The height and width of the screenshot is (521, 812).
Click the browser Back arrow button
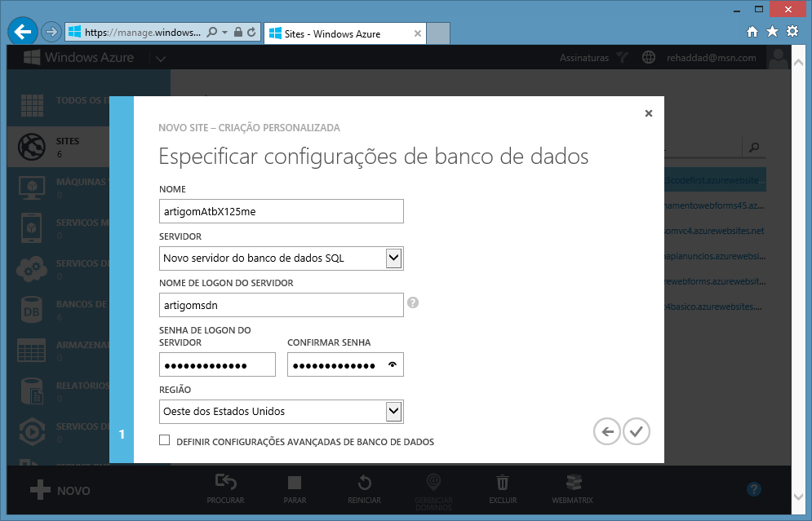23,32
